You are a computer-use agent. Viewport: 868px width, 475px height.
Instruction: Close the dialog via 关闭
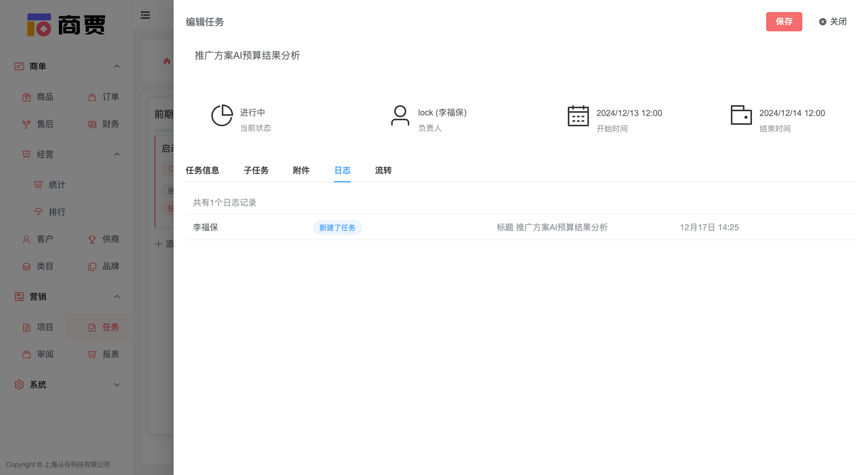pos(832,22)
